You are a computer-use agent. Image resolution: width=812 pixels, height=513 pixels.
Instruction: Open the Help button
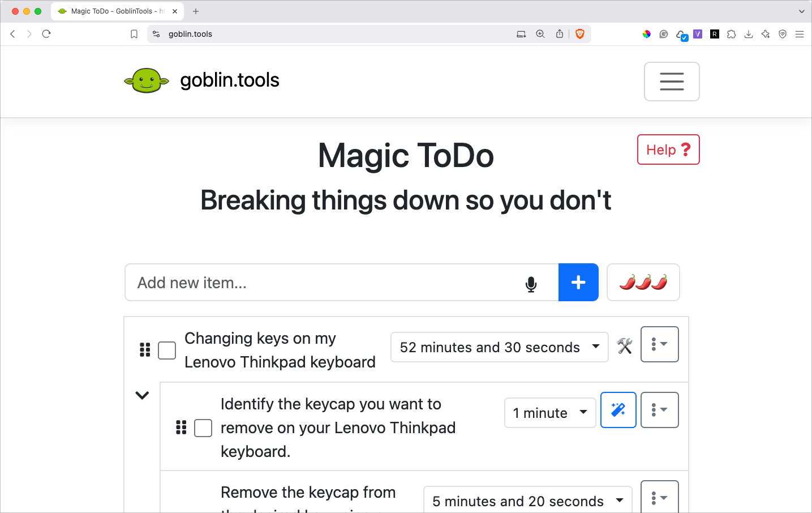point(668,149)
